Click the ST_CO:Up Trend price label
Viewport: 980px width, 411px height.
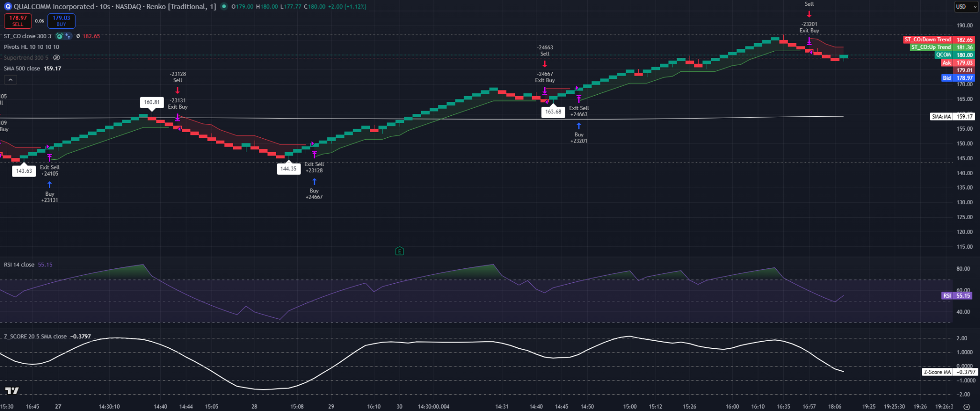942,47
